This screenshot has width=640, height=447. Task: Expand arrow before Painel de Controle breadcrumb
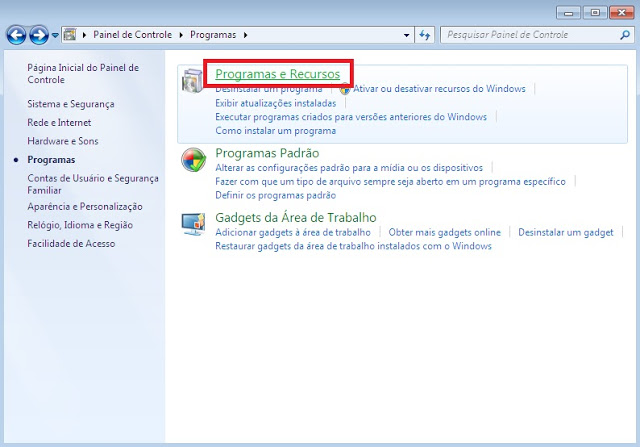coord(84,35)
